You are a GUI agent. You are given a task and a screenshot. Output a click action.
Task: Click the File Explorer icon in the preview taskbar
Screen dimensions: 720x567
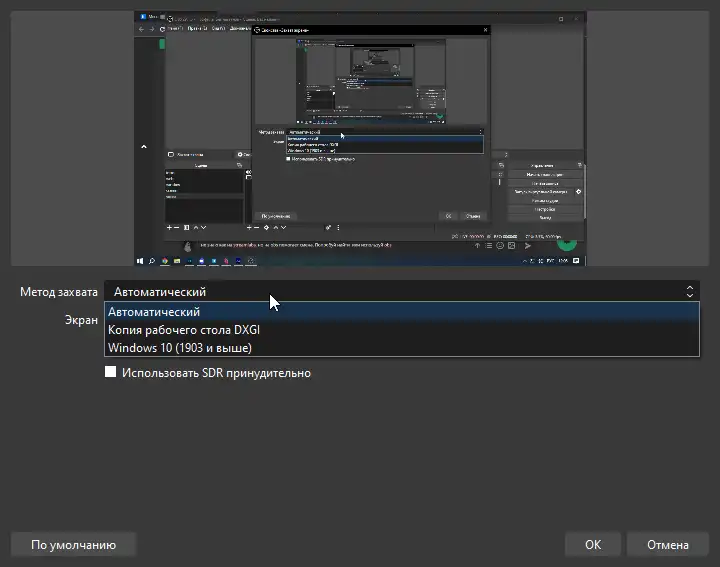(176, 261)
